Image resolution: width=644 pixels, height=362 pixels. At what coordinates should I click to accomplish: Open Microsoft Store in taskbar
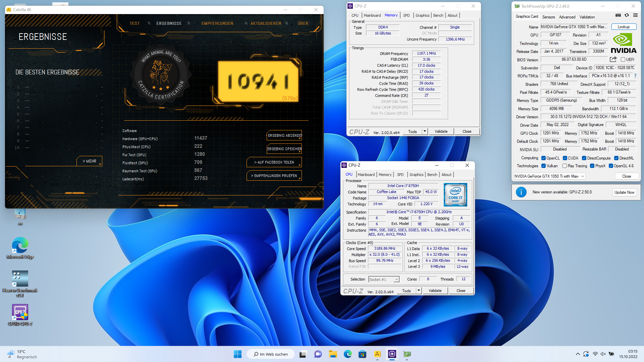(x=362, y=354)
